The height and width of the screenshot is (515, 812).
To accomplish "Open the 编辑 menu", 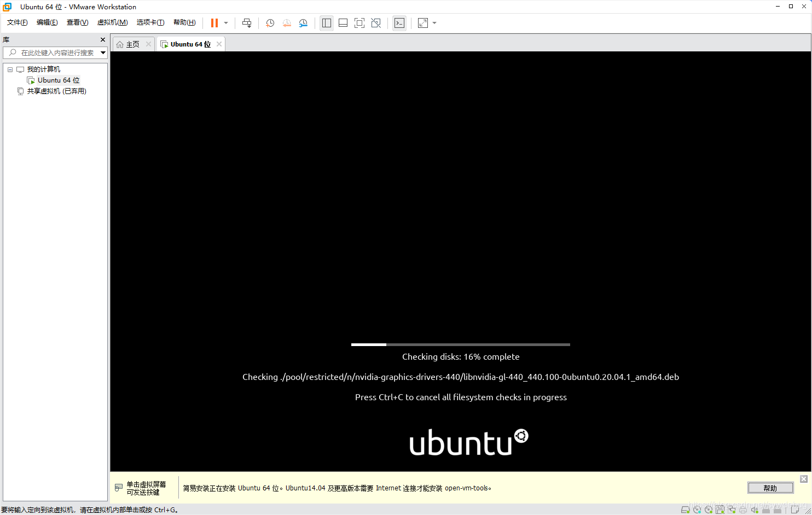I will (47, 22).
